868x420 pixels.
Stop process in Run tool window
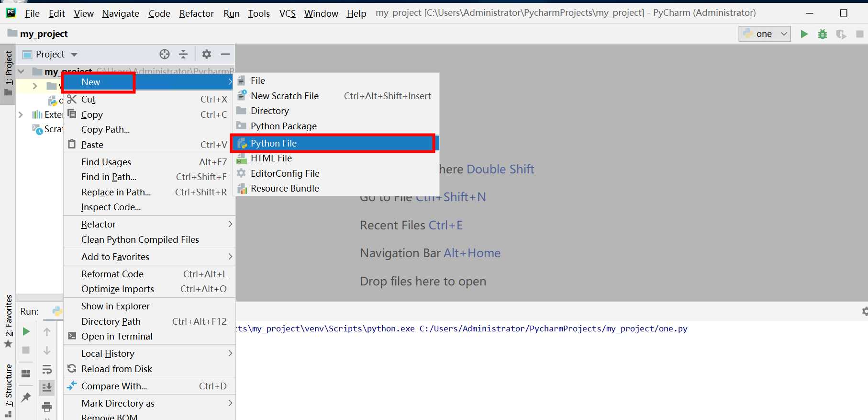click(26, 350)
